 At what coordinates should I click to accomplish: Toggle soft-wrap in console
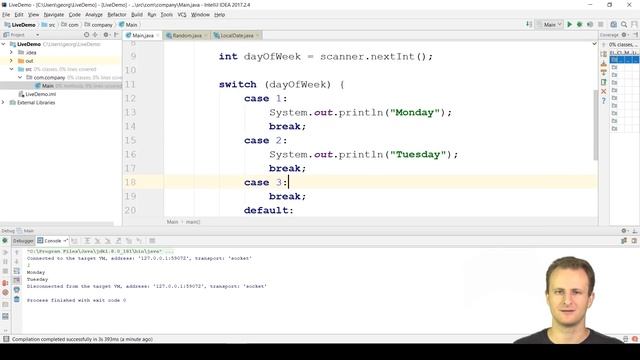(17, 271)
